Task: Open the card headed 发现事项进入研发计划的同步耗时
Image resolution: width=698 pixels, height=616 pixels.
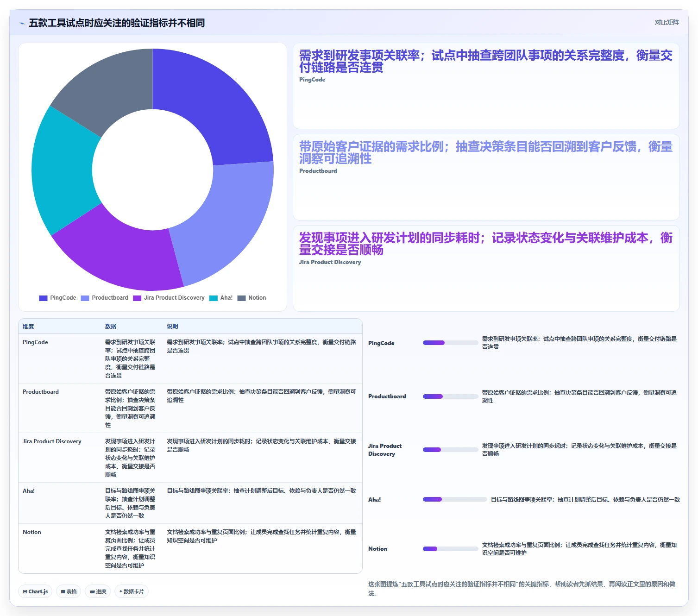Action: pyautogui.click(x=486, y=269)
